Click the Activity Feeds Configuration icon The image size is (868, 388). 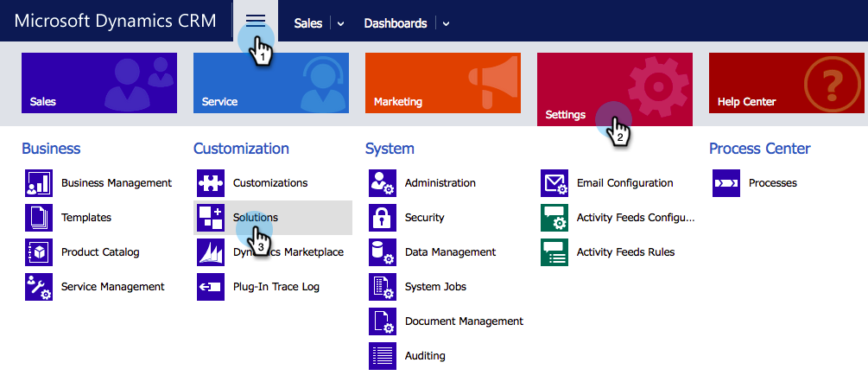point(554,218)
